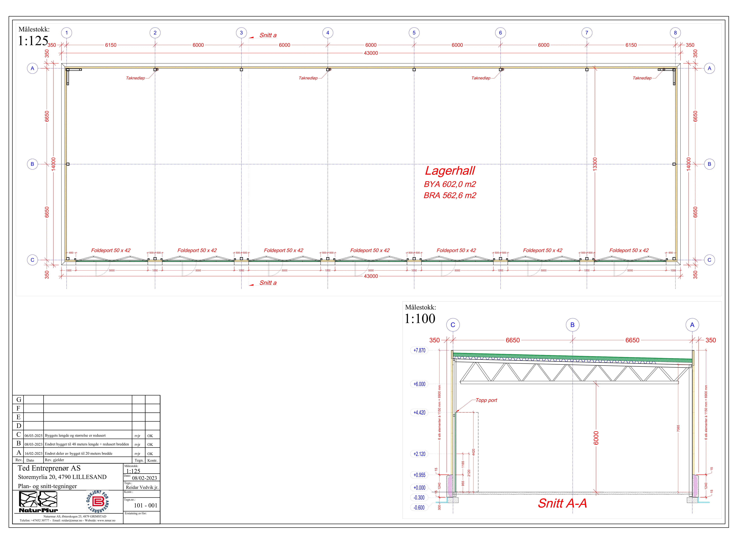Image resolution: width=756 pixels, height=535 pixels.
Task: Click the 'Plan- og snitt-tegninger' drawing title
Action: click(47, 486)
